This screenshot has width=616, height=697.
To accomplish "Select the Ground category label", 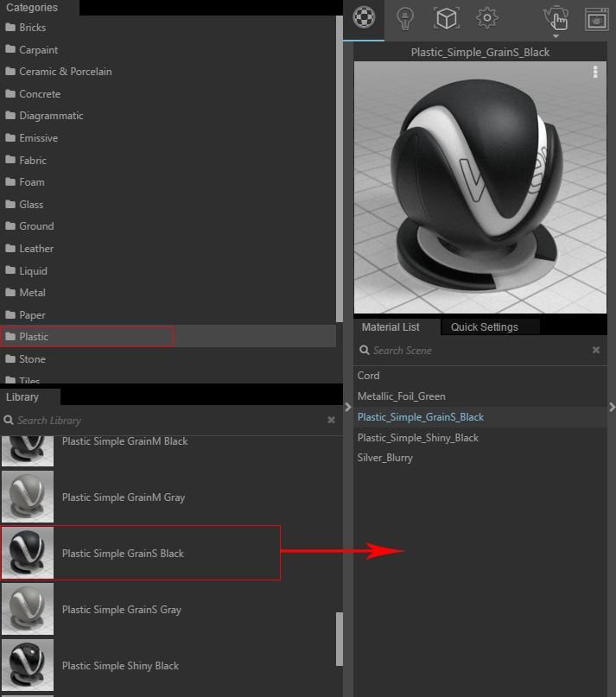I will coord(36,226).
